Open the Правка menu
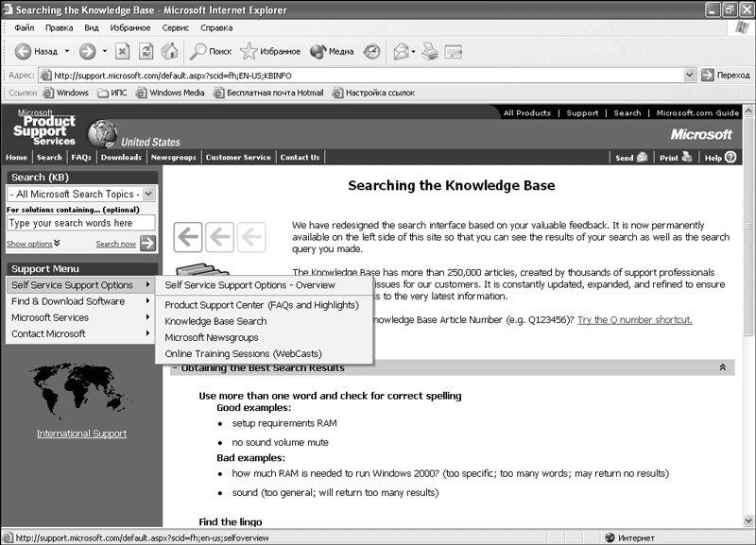756x545 pixels. [60, 28]
